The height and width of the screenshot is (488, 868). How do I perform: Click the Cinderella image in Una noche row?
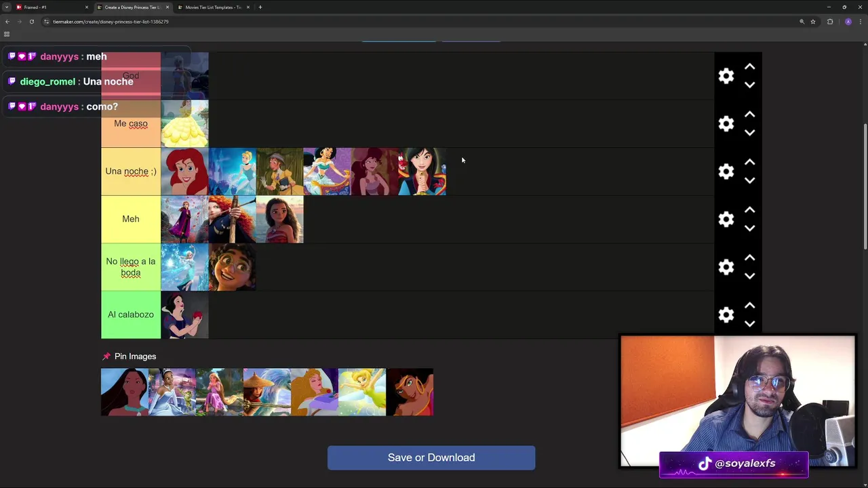click(232, 171)
